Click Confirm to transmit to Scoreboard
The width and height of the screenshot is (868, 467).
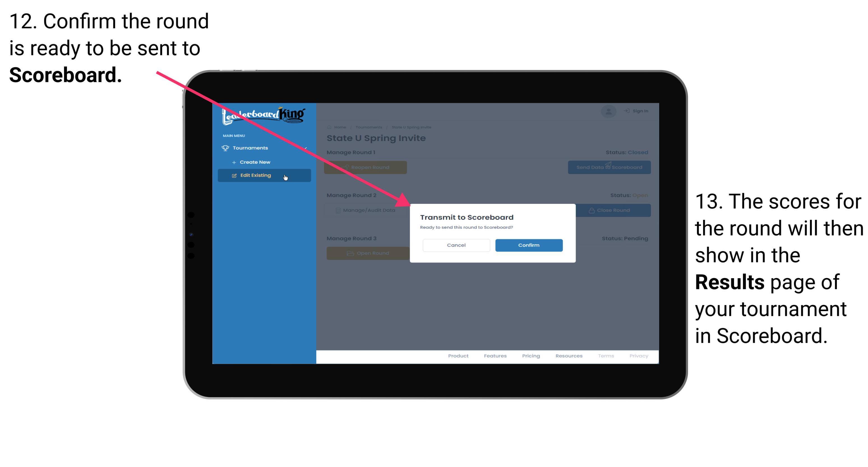click(x=528, y=245)
